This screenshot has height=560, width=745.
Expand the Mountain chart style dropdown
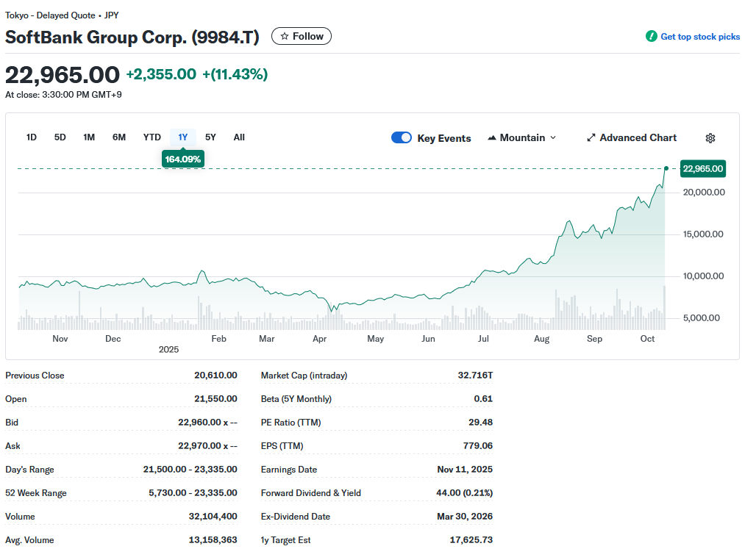[x=552, y=138]
